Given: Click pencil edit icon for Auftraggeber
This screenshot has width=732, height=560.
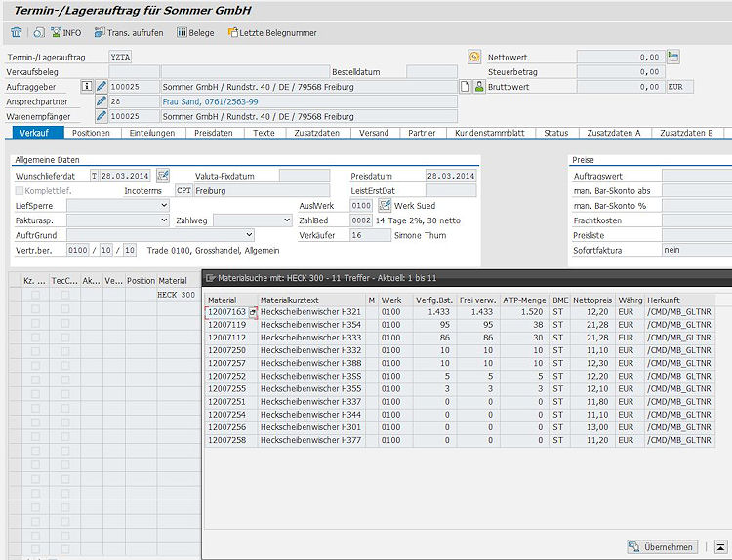Looking at the screenshot, I should coord(101,86).
